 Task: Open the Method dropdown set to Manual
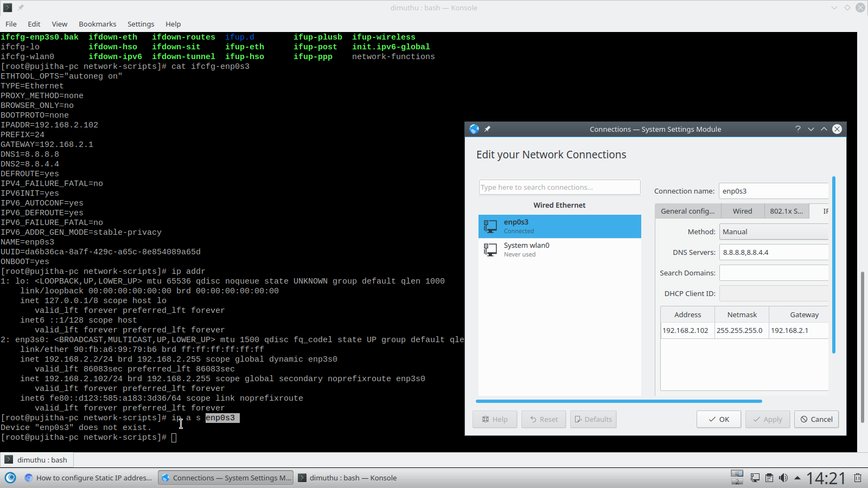pyautogui.click(x=774, y=232)
